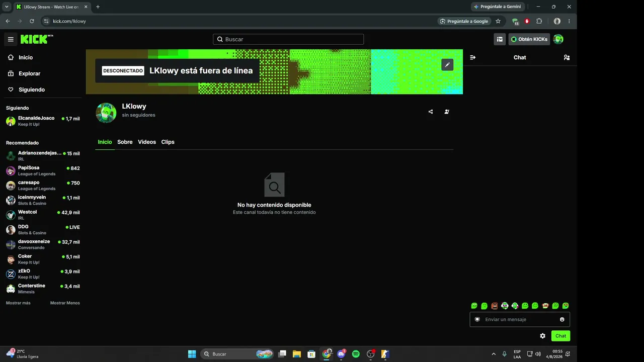The width and height of the screenshot is (644, 362).
Task: Open Spotify from taskbar
Action: (x=356, y=354)
